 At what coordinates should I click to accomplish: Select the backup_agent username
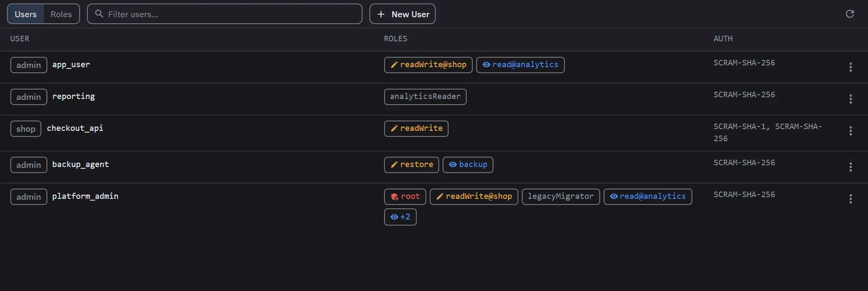point(81,164)
